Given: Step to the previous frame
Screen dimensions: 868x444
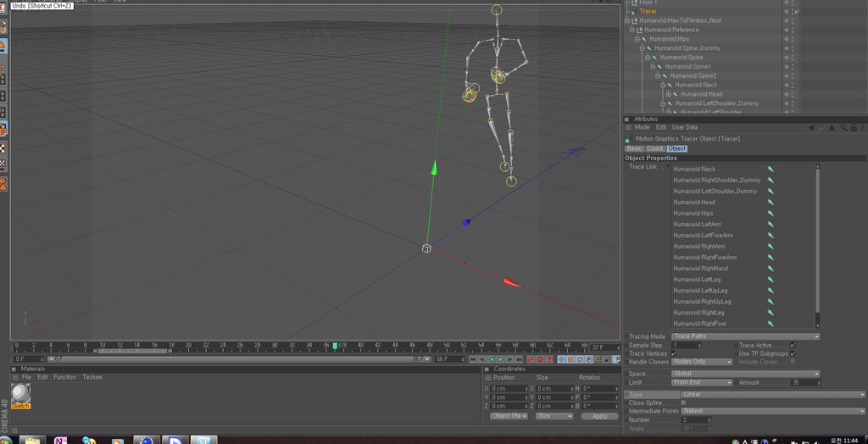Looking at the screenshot, I should coord(482,359).
